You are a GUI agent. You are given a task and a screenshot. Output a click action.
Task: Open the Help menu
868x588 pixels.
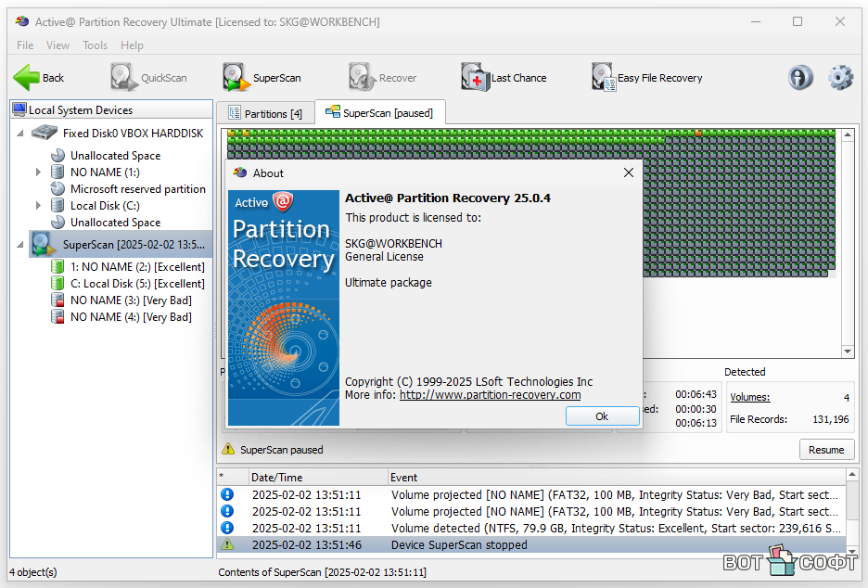[x=132, y=45]
